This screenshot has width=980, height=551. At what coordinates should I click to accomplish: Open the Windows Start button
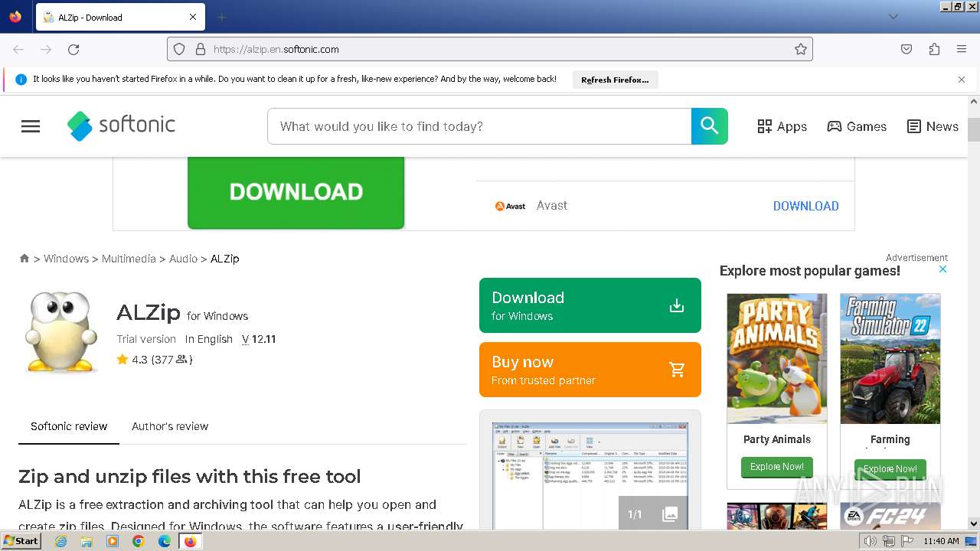[21, 540]
